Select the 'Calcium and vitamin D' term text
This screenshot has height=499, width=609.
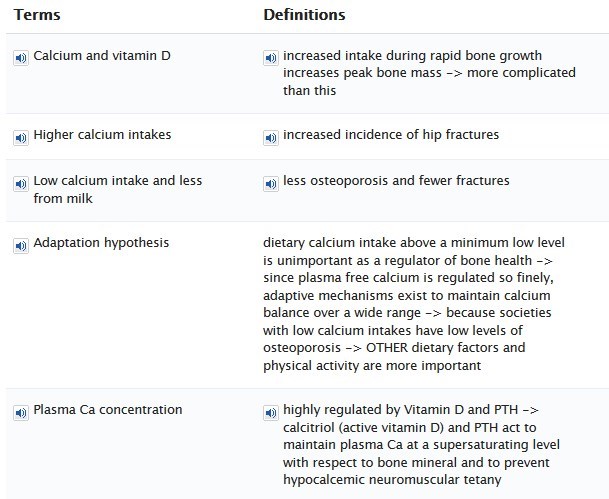click(102, 56)
